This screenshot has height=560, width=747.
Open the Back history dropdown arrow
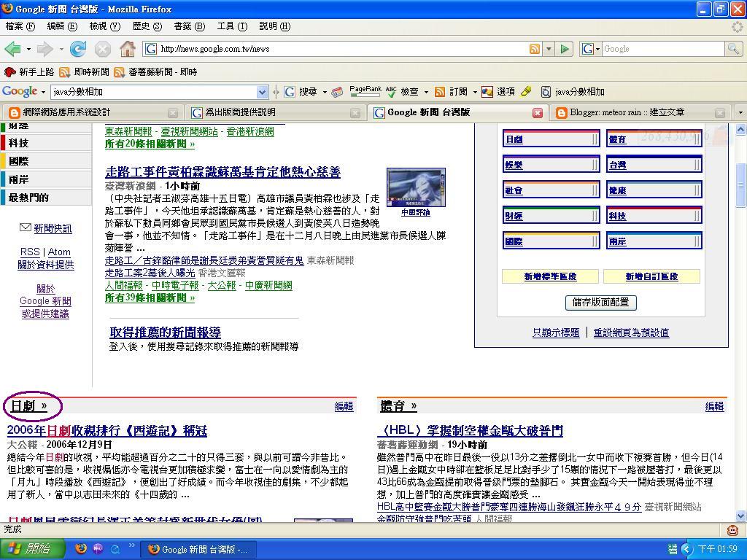coord(28,49)
